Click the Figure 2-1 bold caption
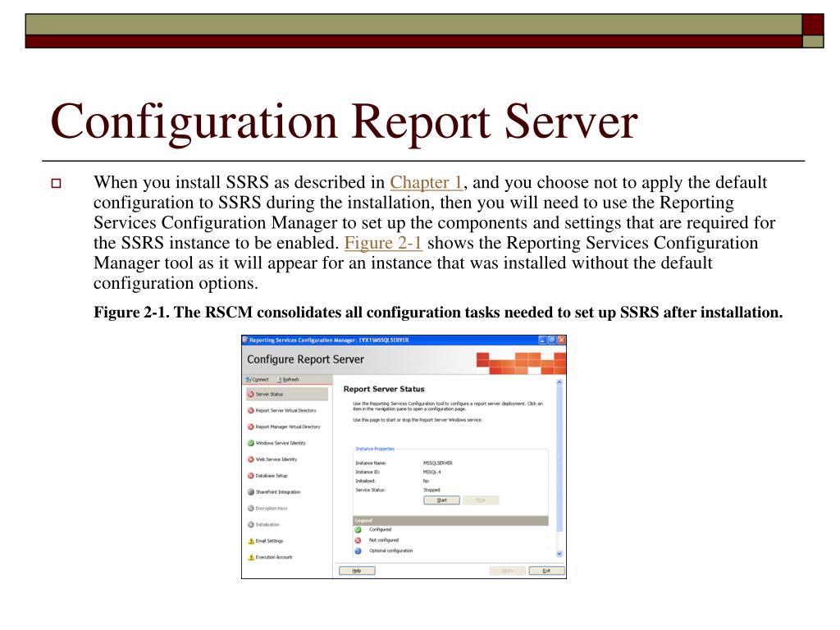The height and width of the screenshot is (630, 840). [438, 313]
